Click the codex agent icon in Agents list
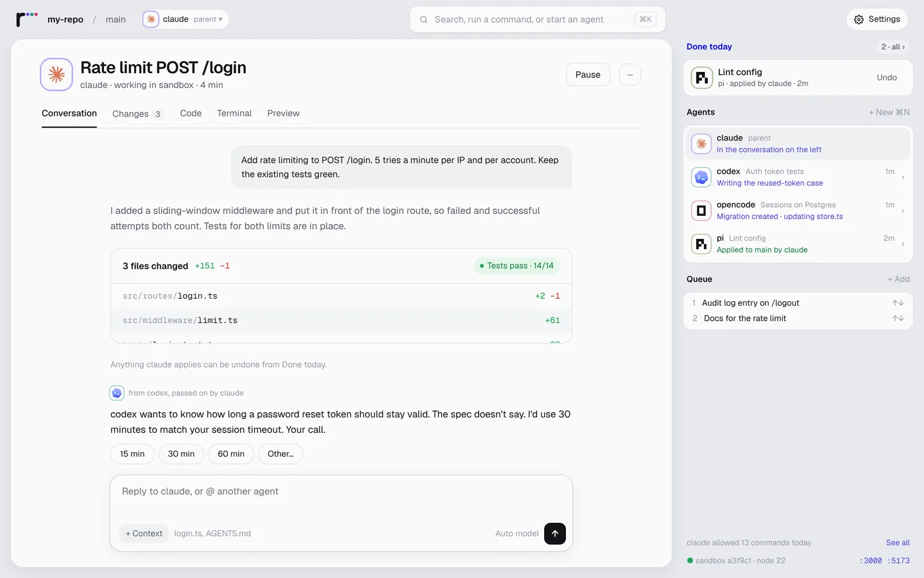924x578 pixels. pos(701,177)
